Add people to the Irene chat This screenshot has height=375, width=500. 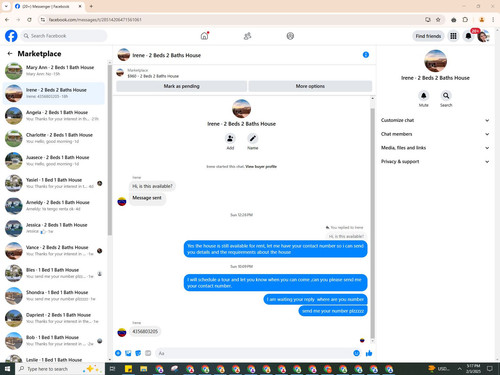click(x=230, y=138)
